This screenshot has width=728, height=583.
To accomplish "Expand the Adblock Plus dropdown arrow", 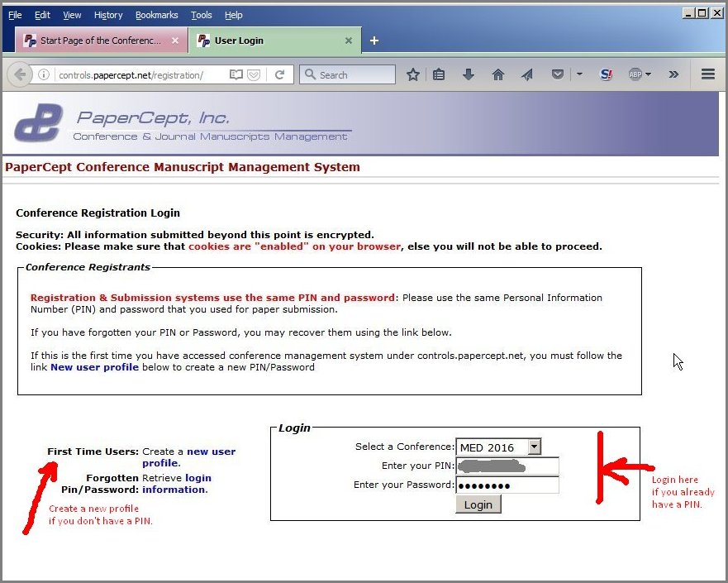I will coord(648,74).
